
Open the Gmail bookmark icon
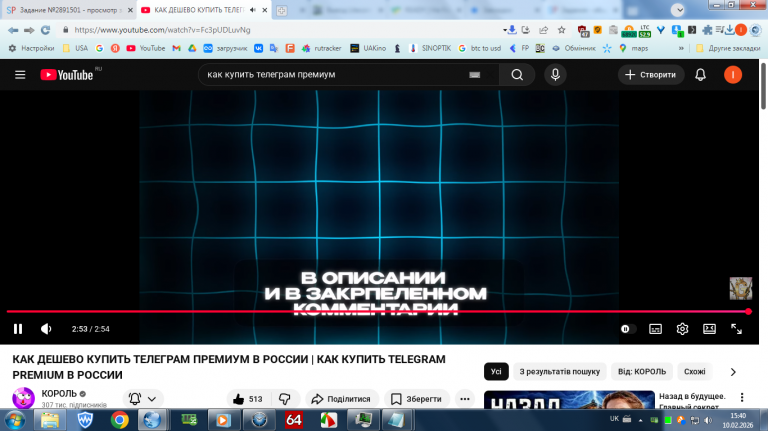click(x=176, y=48)
